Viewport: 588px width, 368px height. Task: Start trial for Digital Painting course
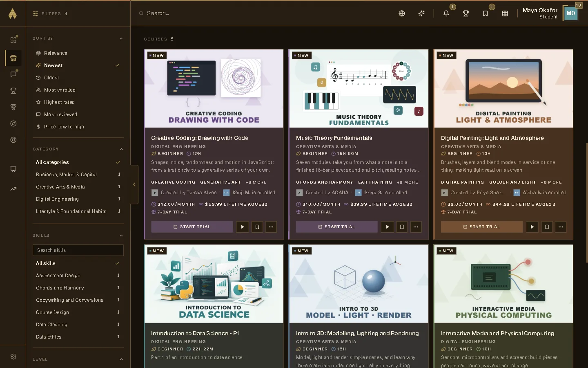pyautogui.click(x=482, y=227)
